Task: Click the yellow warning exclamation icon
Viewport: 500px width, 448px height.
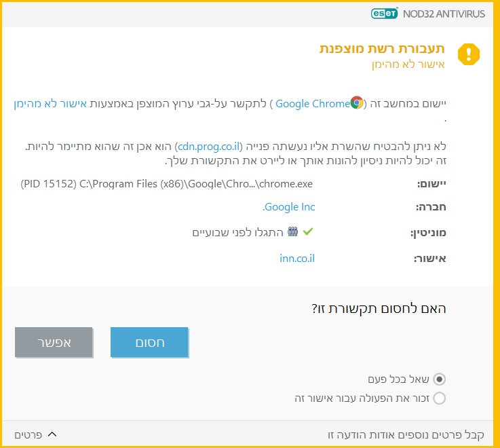Action: click(468, 54)
